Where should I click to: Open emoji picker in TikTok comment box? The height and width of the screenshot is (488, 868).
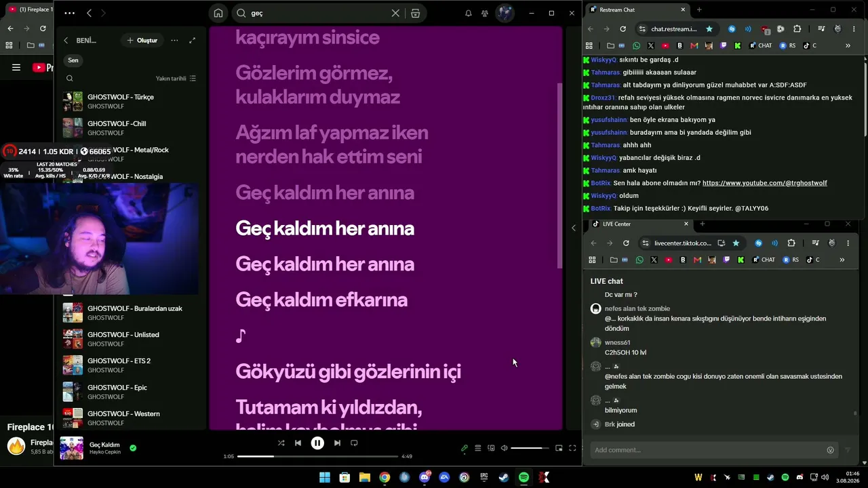pos(830,450)
